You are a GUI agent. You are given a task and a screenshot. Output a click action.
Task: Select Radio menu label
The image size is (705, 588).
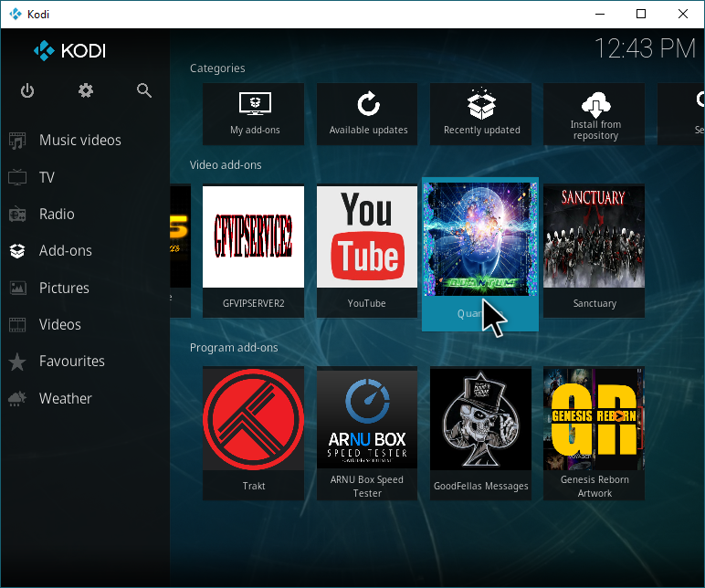tap(57, 214)
